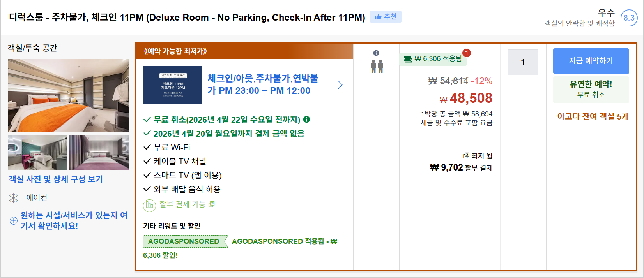
Task: Select the AGODASPONSORED coupon code
Action: [x=185, y=241]
